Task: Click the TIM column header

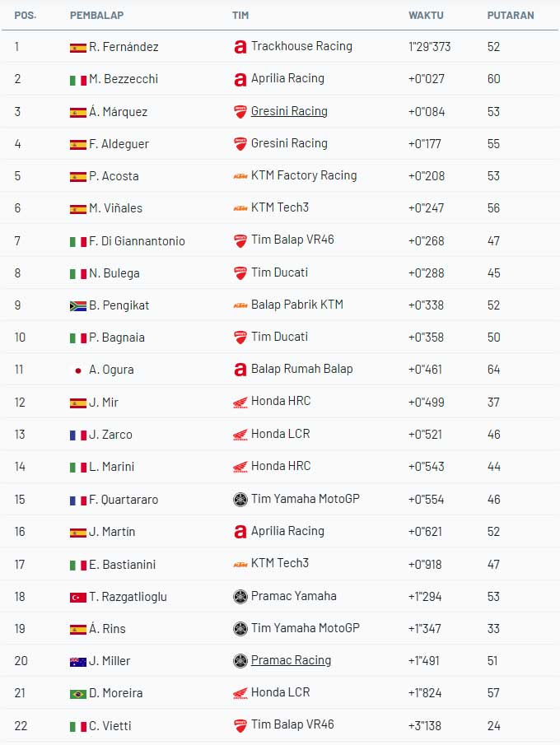Action: [240, 16]
